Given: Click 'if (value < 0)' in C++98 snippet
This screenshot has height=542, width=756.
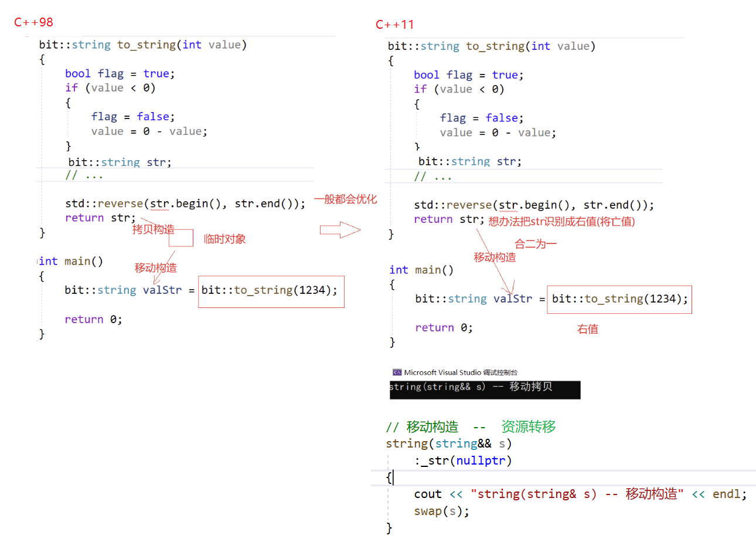Looking at the screenshot, I should click(x=111, y=88).
